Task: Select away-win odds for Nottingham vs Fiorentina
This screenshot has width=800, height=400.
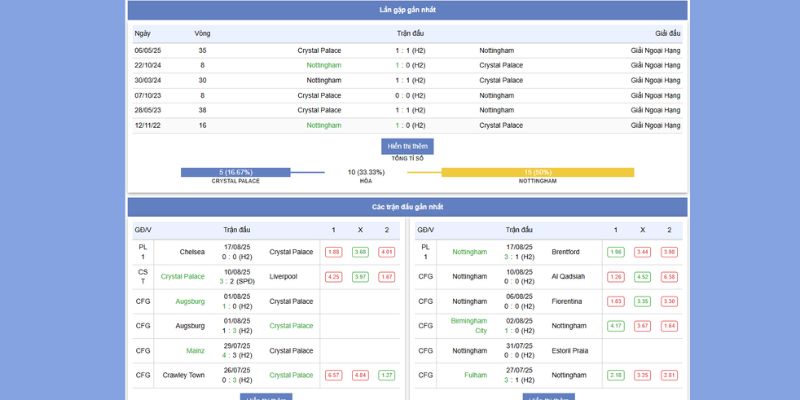Action: coord(669,301)
